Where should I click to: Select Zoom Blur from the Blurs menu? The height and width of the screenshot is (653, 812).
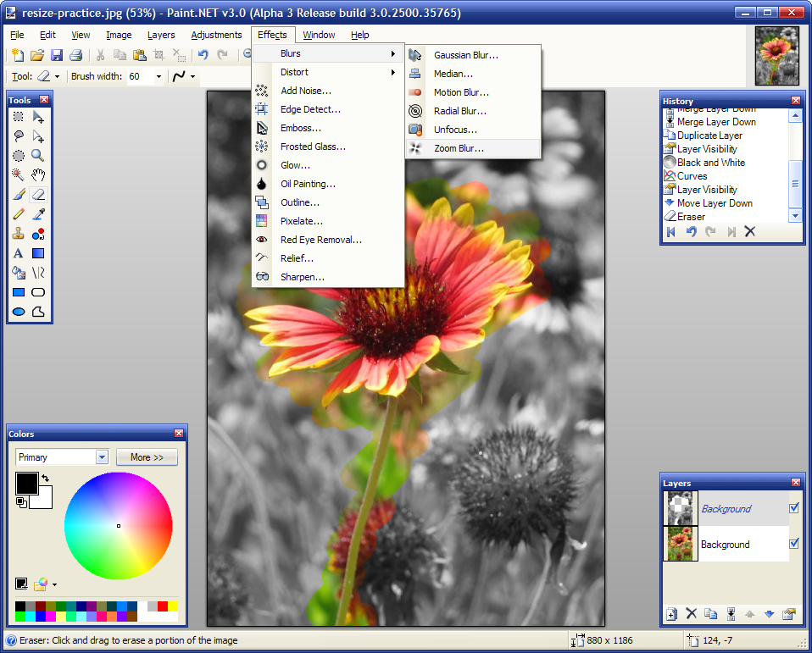point(463,148)
